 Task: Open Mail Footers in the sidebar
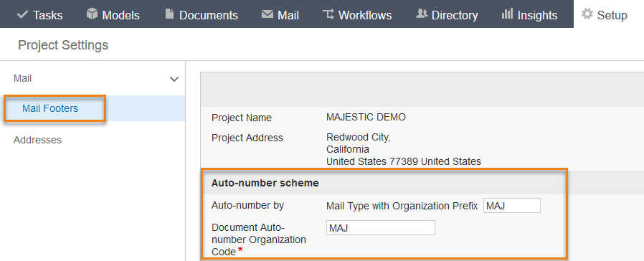click(50, 108)
